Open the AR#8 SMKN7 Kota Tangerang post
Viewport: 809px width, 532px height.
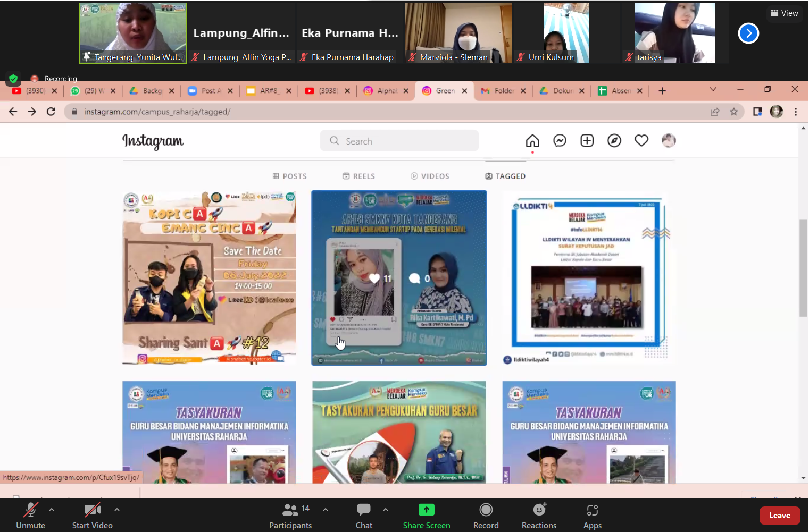399,277
